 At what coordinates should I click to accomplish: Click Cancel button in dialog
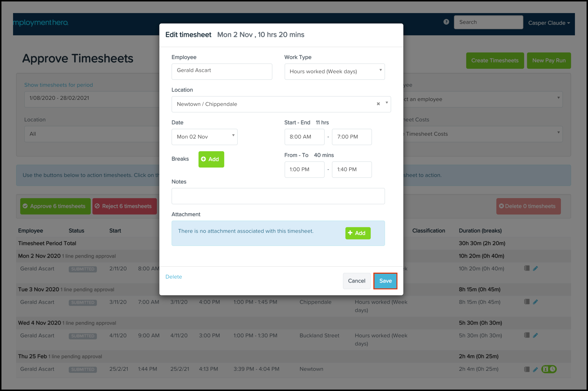(356, 281)
